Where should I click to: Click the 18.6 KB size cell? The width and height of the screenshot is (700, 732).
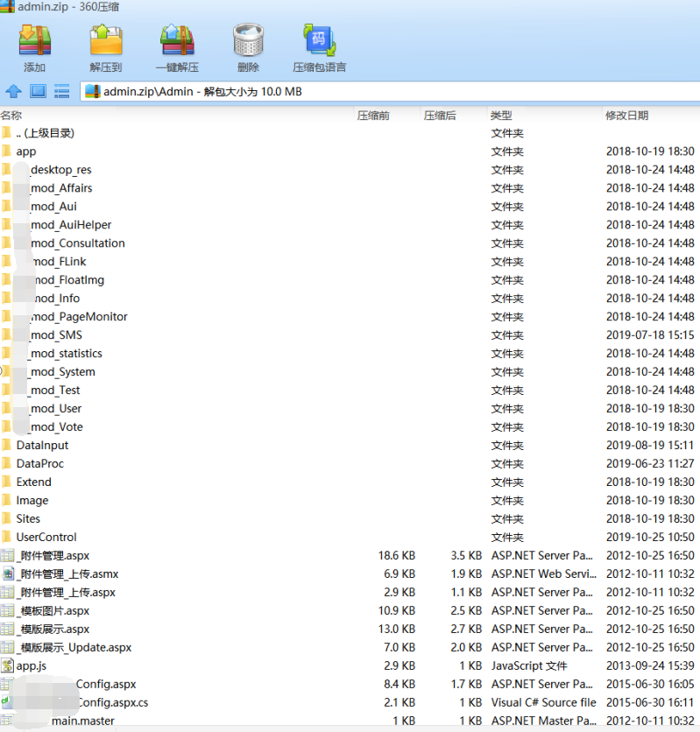point(397,555)
